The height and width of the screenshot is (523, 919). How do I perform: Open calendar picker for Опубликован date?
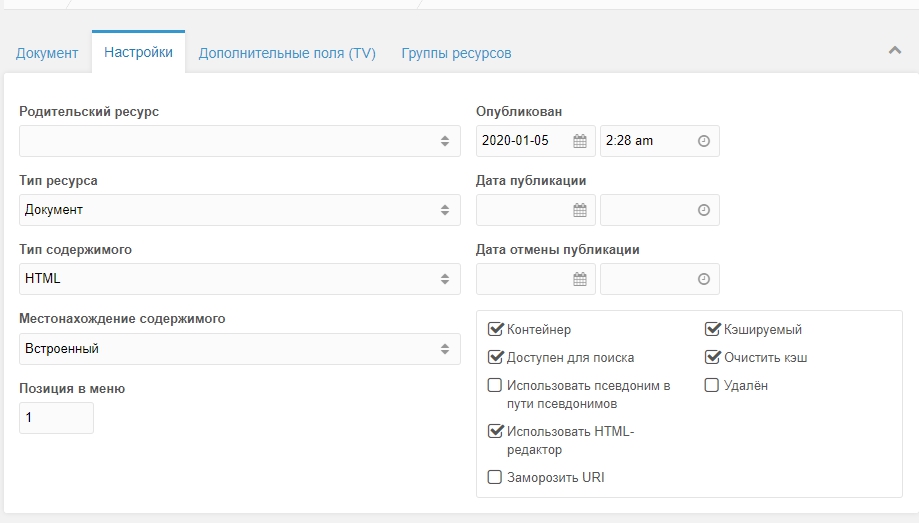(x=580, y=141)
